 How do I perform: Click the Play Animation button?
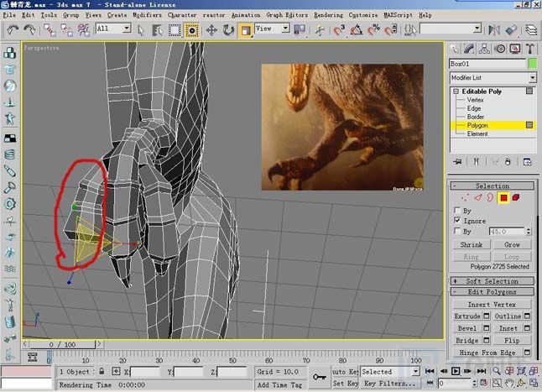tap(456, 371)
